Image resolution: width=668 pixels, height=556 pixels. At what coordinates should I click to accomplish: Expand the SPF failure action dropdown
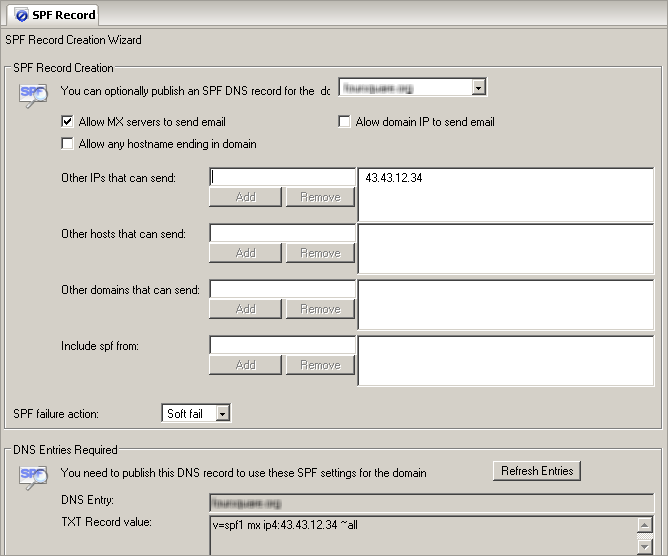(x=223, y=413)
